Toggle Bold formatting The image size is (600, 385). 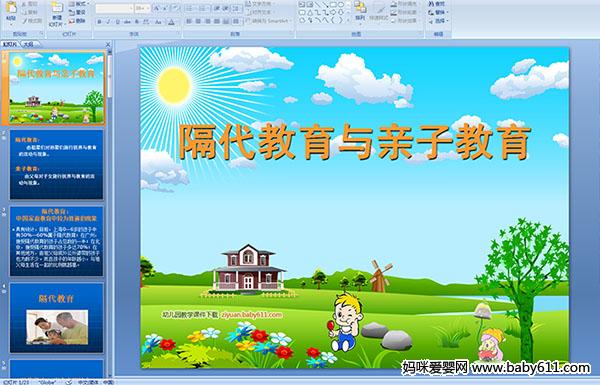99,22
